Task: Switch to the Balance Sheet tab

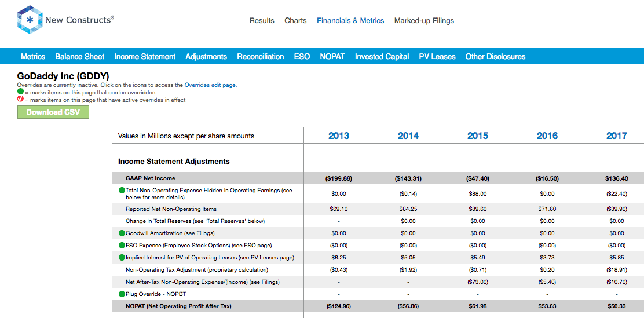Action: pyautogui.click(x=80, y=57)
